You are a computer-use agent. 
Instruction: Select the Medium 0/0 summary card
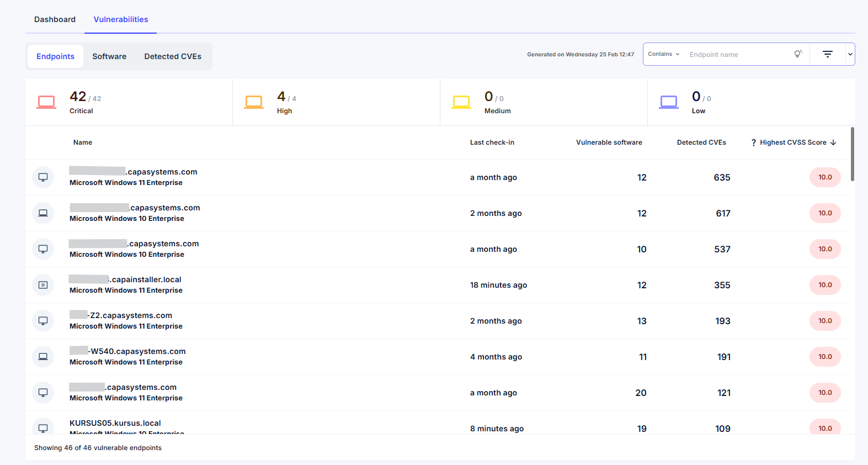pyautogui.click(x=544, y=102)
